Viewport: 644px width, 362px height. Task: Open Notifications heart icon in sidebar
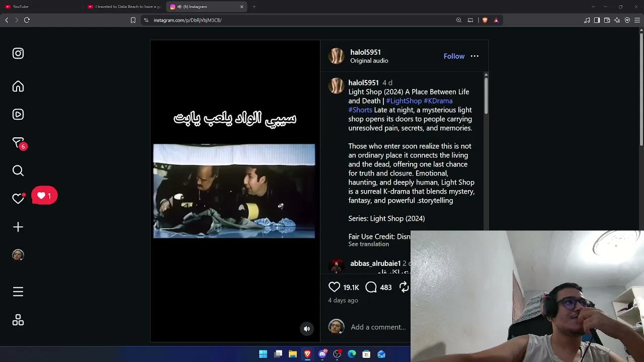click(18, 199)
